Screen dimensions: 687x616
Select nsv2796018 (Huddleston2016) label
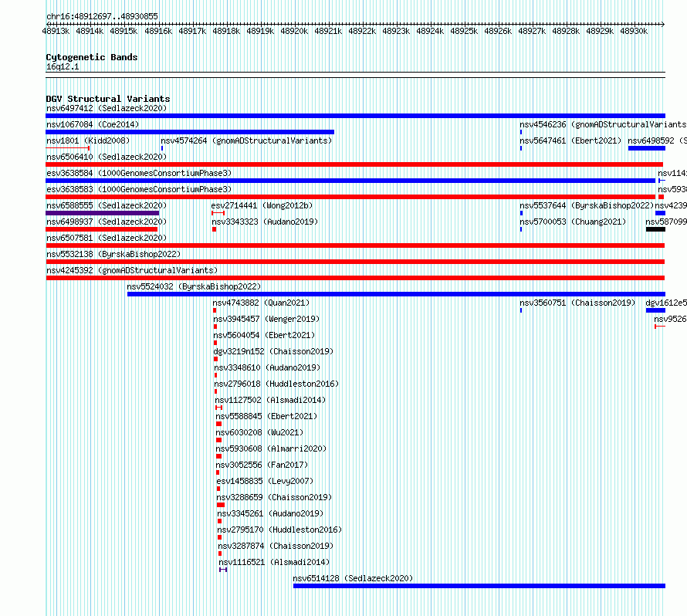point(276,384)
